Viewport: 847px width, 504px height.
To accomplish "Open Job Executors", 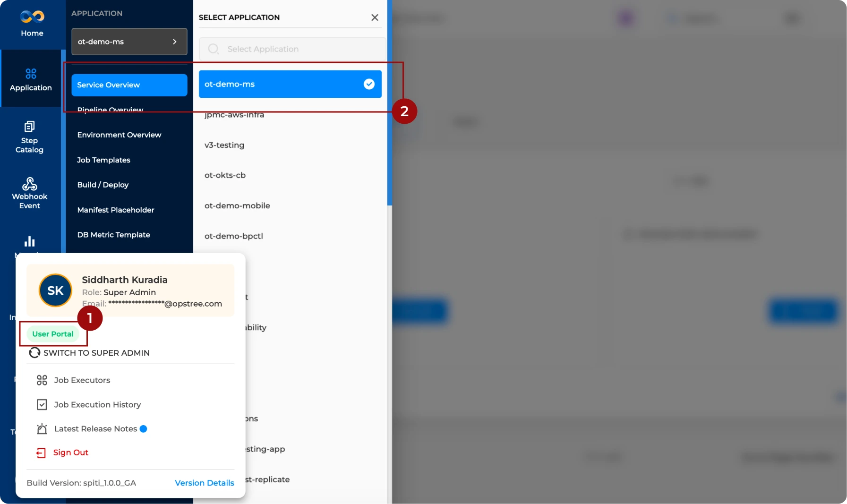I will coord(82,380).
